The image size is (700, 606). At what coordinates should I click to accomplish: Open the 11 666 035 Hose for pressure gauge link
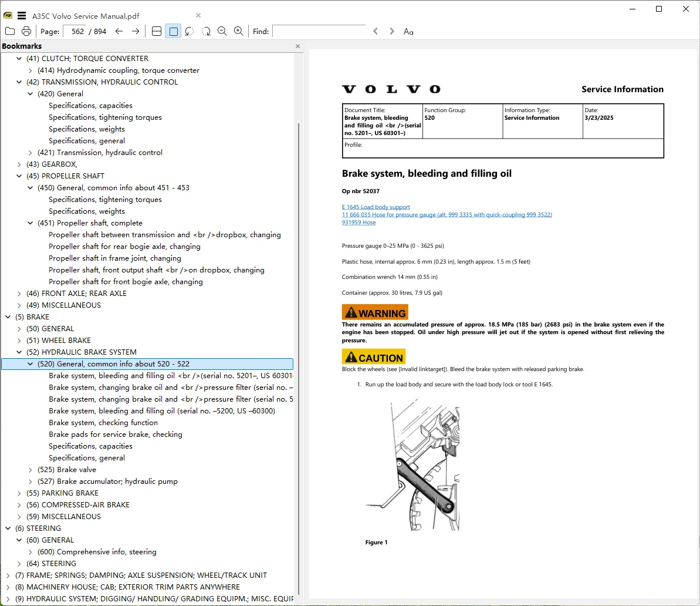447,214
